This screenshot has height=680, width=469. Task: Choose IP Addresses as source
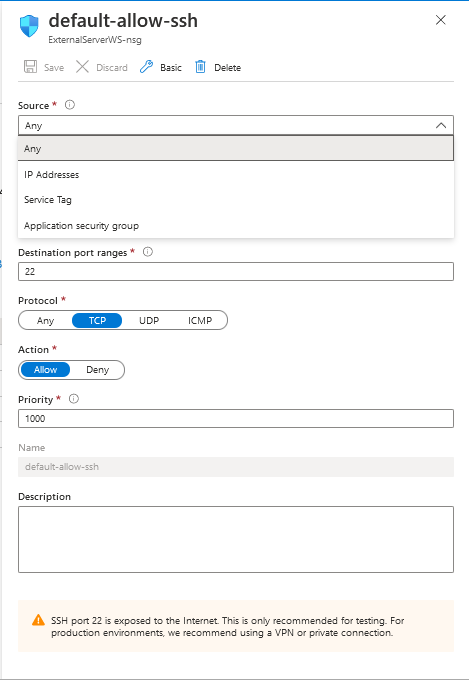236,175
